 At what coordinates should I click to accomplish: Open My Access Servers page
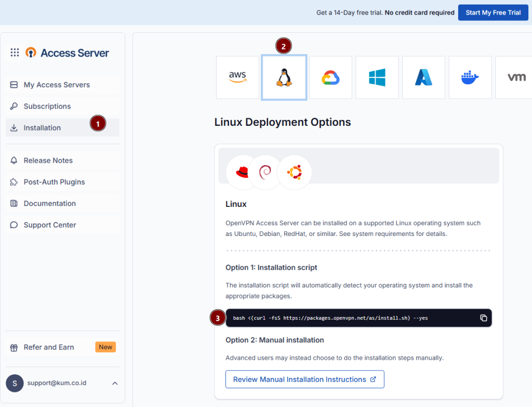point(62,85)
